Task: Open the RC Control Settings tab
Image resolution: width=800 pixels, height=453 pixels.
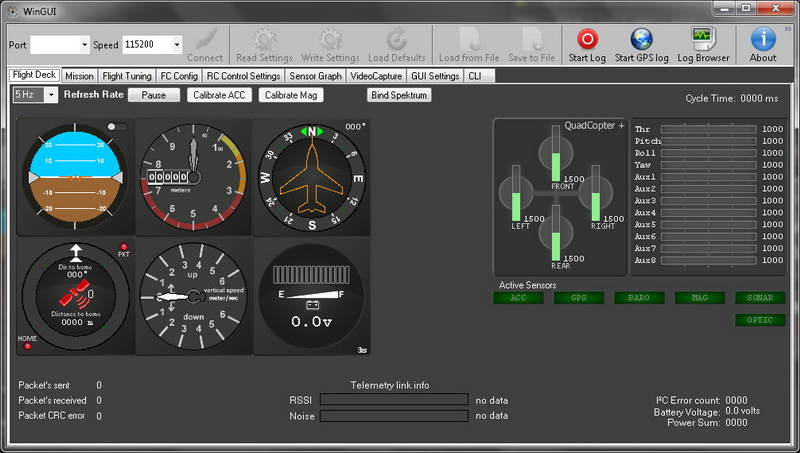Action: (243, 76)
